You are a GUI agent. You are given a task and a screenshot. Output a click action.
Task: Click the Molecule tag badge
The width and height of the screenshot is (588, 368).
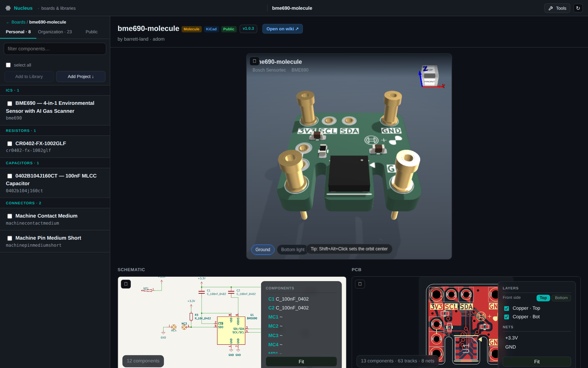[x=191, y=29]
